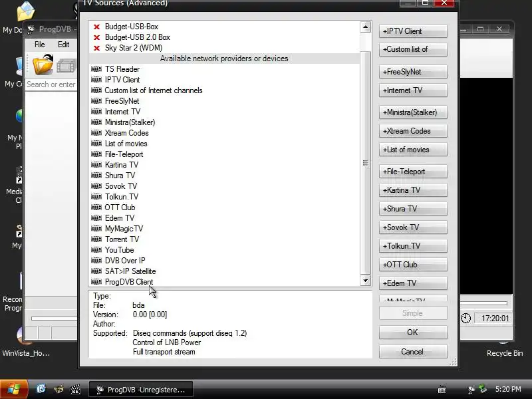This screenshot has height=399, width=532.
Task: Click 5:20 PM taskbar clock
Action: [x=508, y=389]
